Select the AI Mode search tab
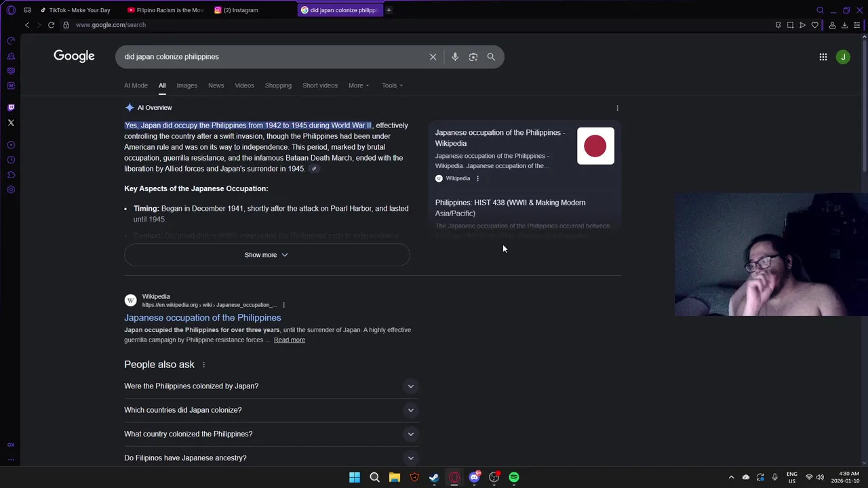 (136, 85)
